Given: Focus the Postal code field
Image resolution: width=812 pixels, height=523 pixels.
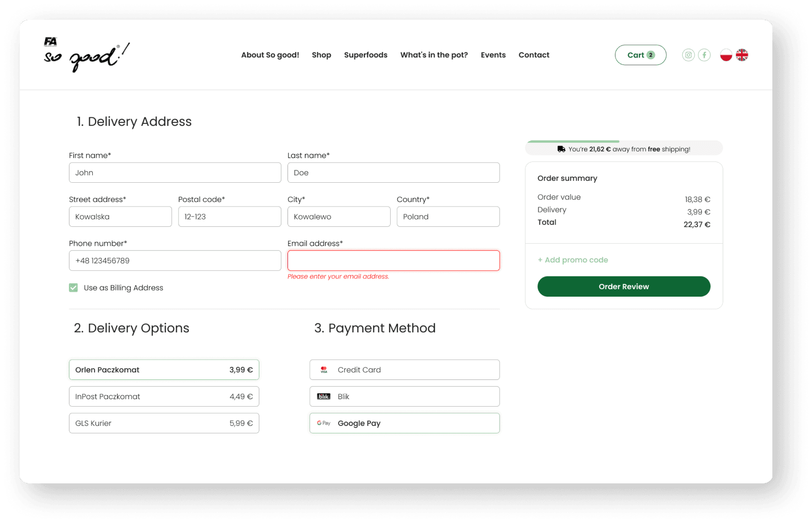Looking at the screenshot, I should (x=230, y=217).
